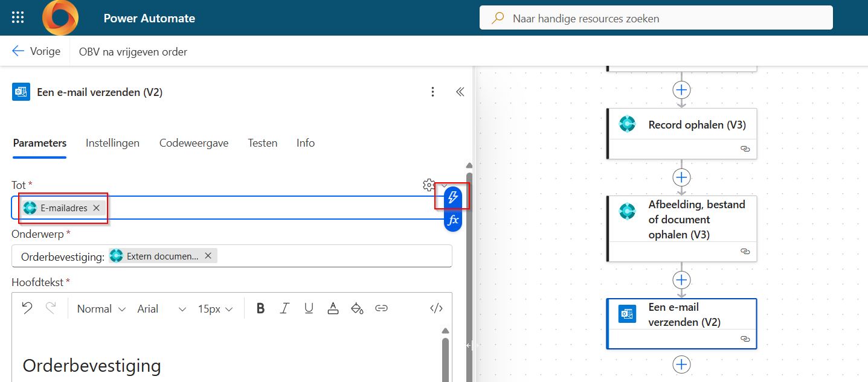Viewport: 868px width, 382px height.
Task: Open the fx expression editor
Action: click(x=452, y=220)
